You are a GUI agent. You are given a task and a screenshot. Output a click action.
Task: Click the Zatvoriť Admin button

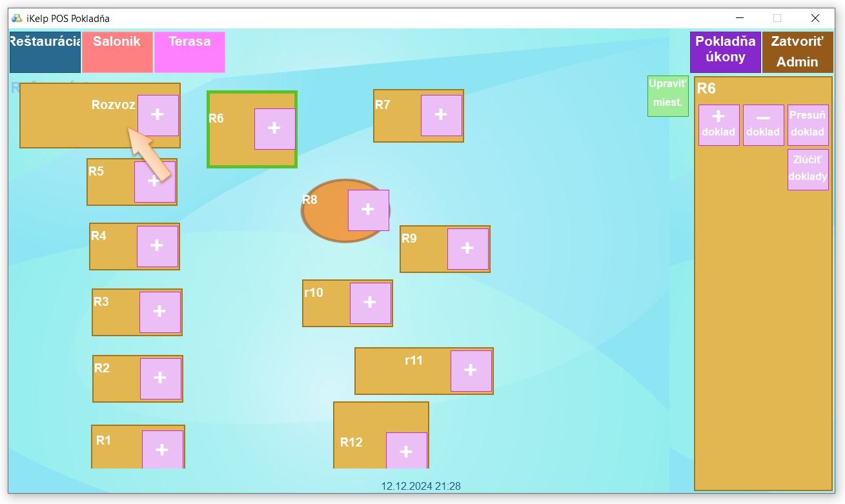click(797, 52)
